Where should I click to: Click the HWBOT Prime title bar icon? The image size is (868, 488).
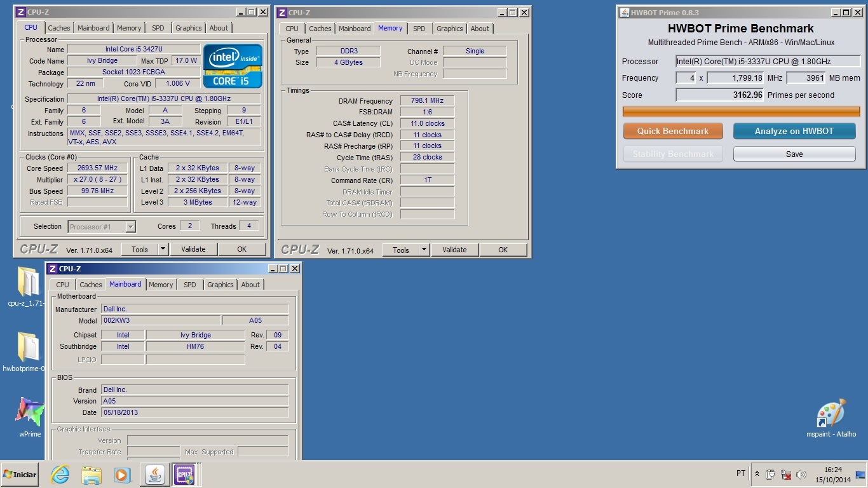[624, 12]
